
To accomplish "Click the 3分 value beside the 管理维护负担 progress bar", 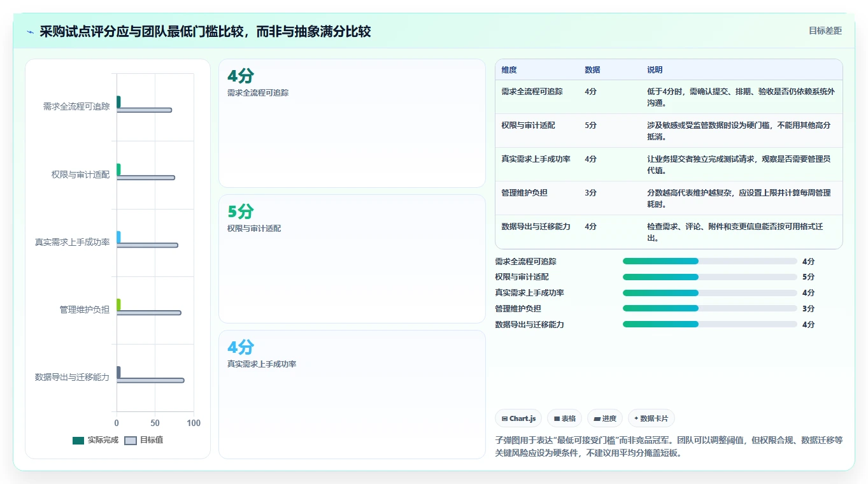I will [808, 308].
